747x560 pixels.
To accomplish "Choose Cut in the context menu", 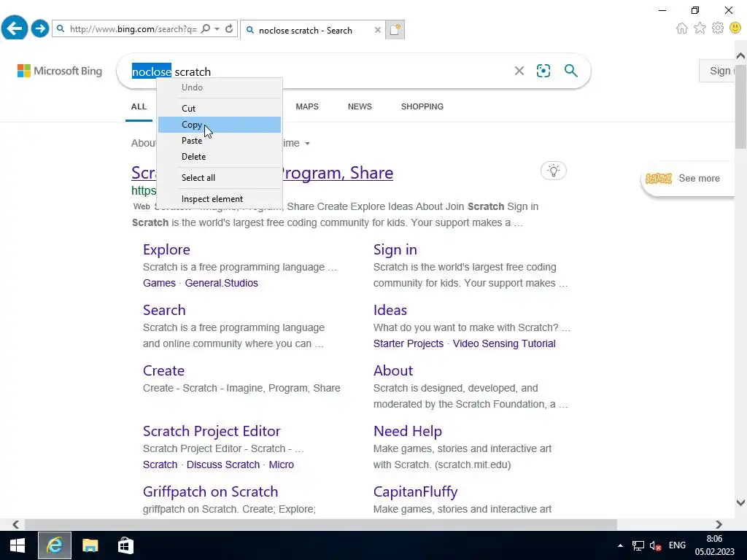I will point(220,109).
